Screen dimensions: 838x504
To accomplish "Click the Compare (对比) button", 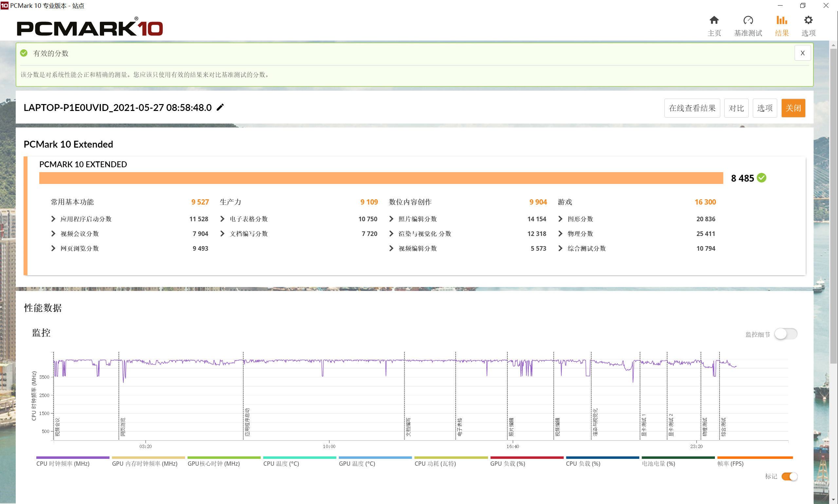I will pyautogui.click(x=736, y=108).
